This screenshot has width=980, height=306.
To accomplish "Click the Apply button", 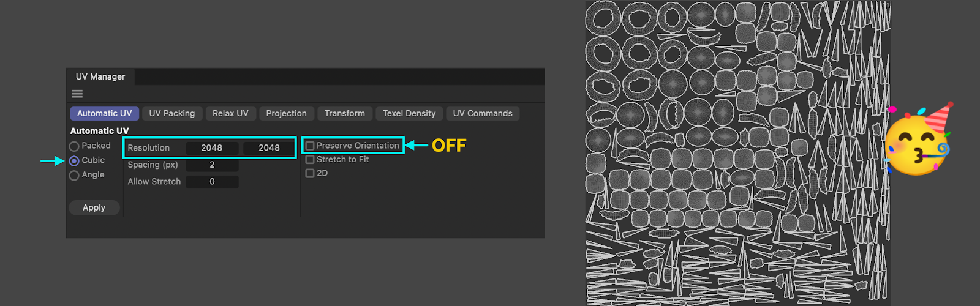I will pyautogui.click(x=94, y=207).
